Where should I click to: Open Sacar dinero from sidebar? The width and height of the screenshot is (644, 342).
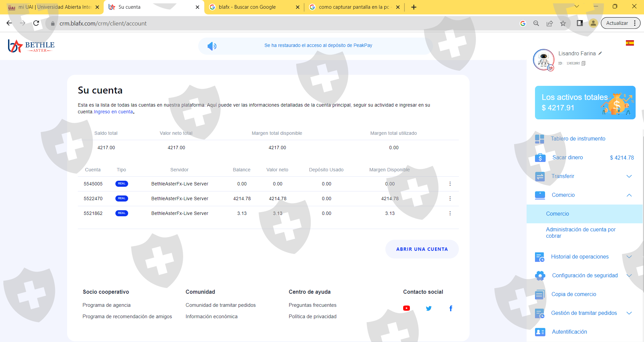[x=567, y=158]
